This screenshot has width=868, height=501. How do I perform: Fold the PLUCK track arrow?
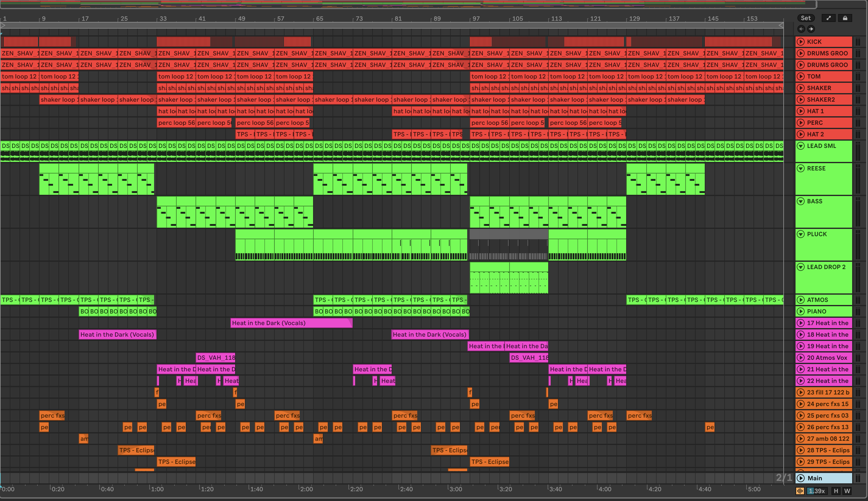[x=801, y=234]
